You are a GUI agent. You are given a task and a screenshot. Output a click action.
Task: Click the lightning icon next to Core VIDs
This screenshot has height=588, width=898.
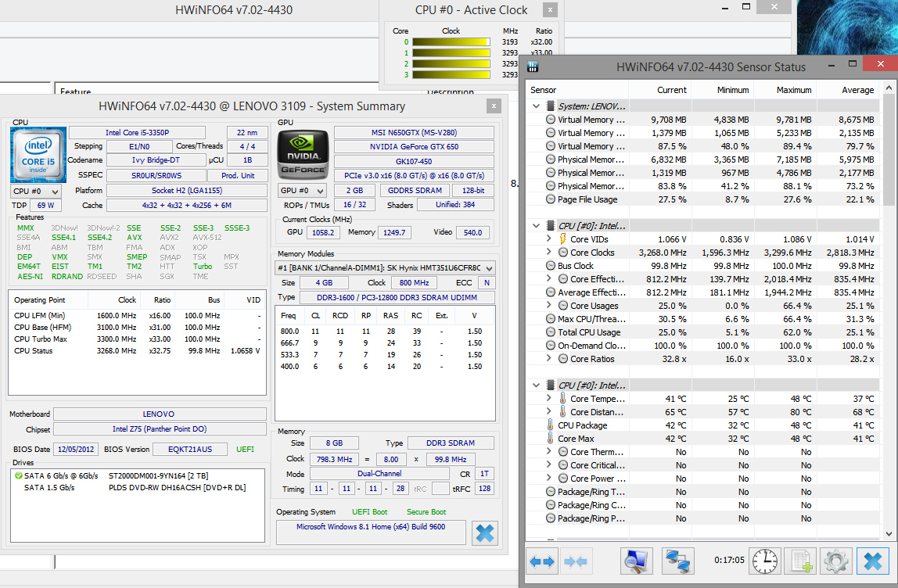point(563,239)
